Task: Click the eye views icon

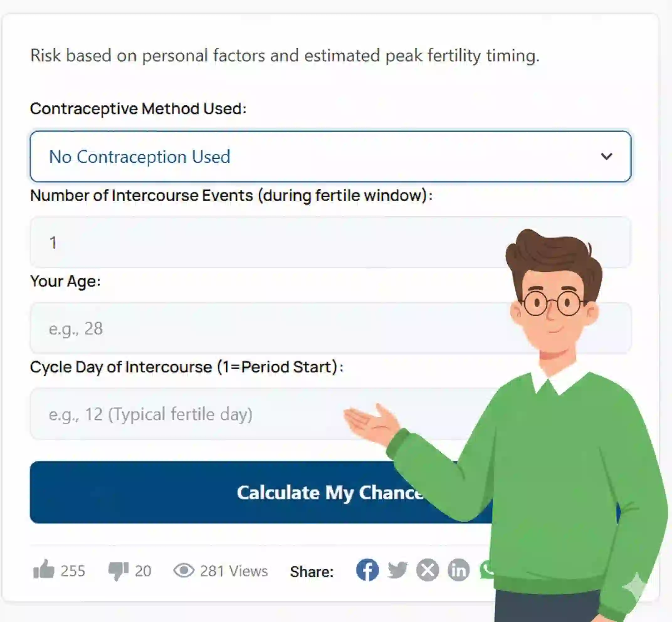Action: 183,570
